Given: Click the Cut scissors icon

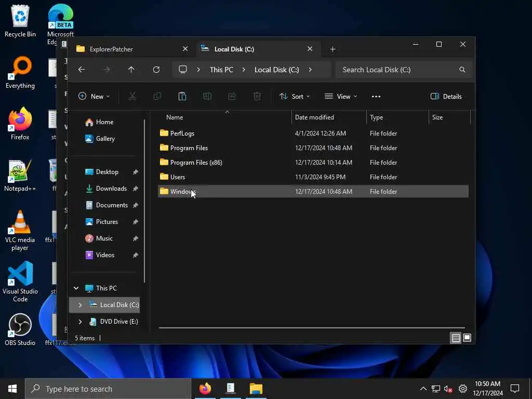Looking at the screenshot, I should (132, 96).
